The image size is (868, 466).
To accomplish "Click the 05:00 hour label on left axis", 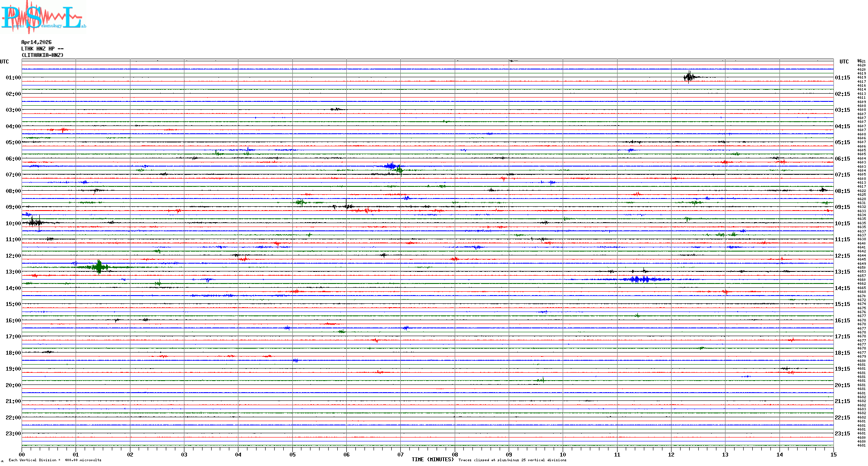I will (13, 142).
